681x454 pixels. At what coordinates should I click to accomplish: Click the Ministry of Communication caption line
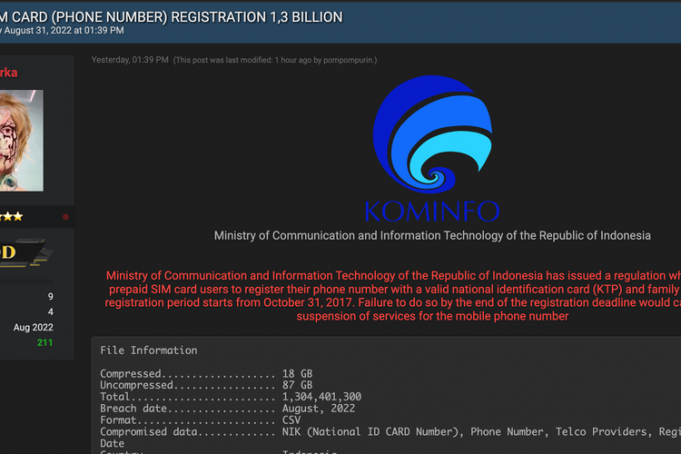click(432, 236)
